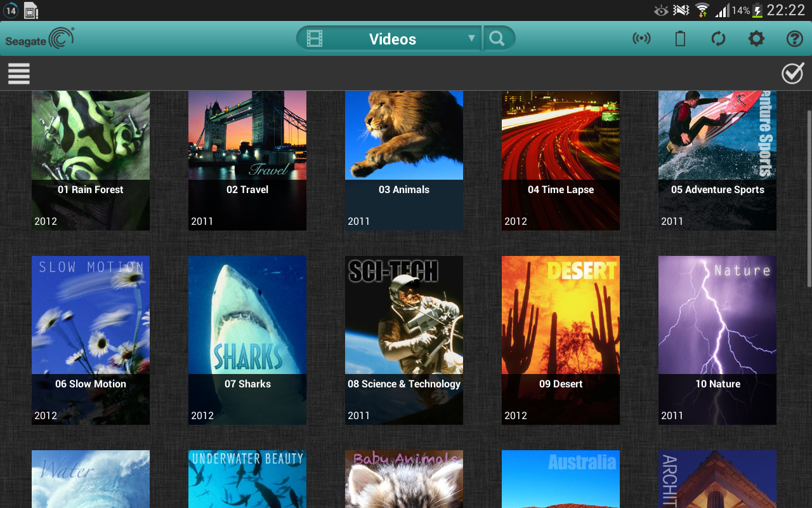Check the drive battery status icon
Viewport: 812px width, 508px height.
pos(680,39)
